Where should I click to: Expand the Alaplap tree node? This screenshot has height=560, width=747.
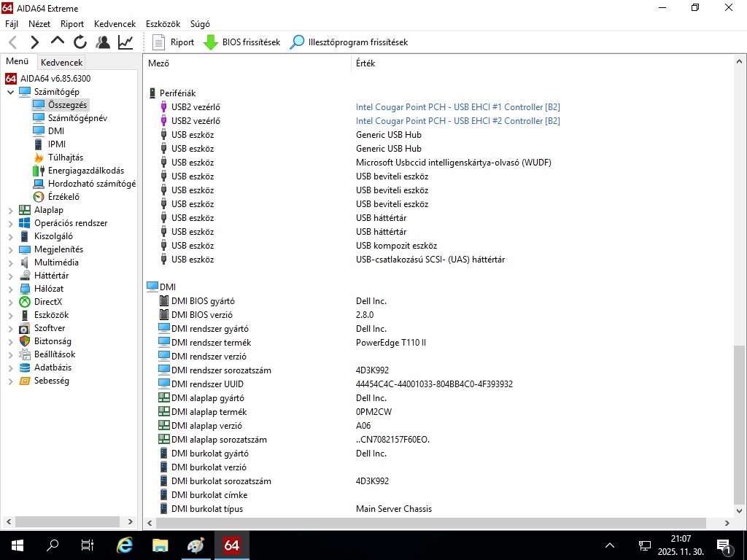(x=10, y=210)
